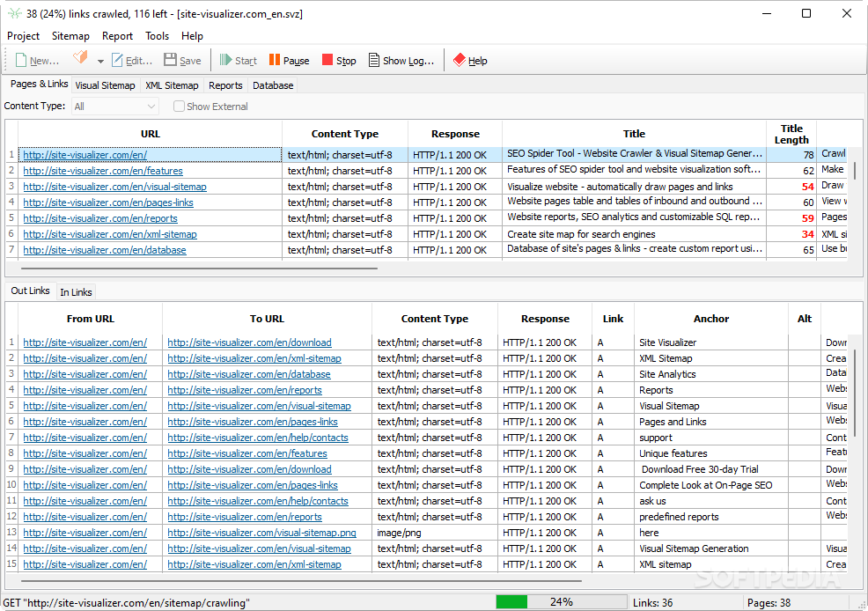868x611 pixels.
Task: Open the /en/features link in pages table
Action: (x=103, y=171)
